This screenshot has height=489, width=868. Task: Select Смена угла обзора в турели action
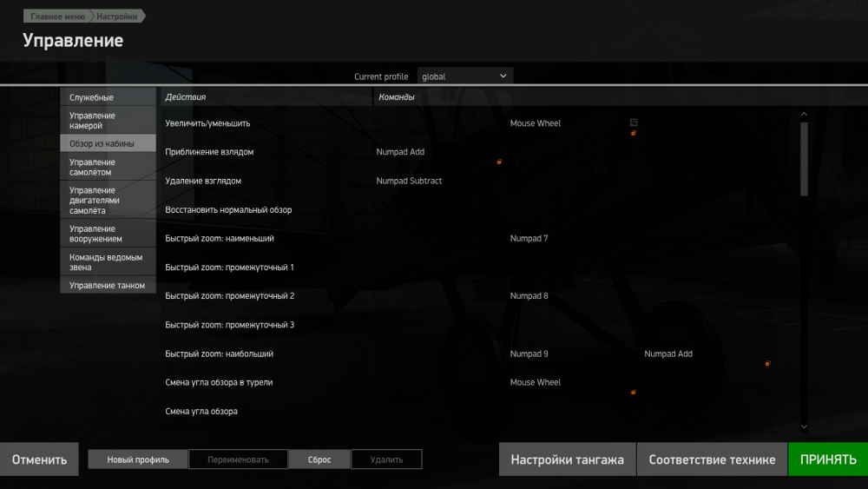point(219,382)
